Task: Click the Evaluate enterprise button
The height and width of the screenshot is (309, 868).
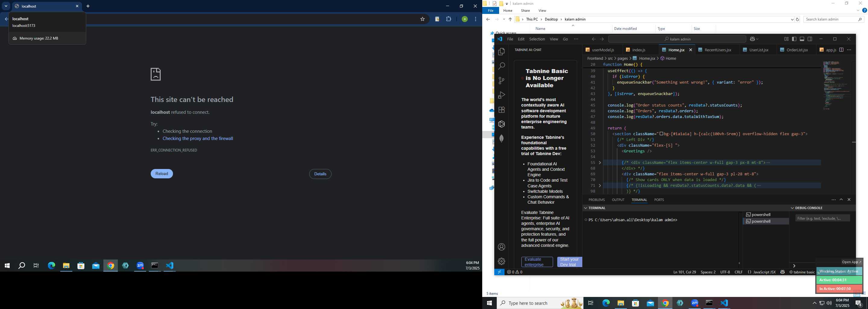Action: tap(537, 262)
